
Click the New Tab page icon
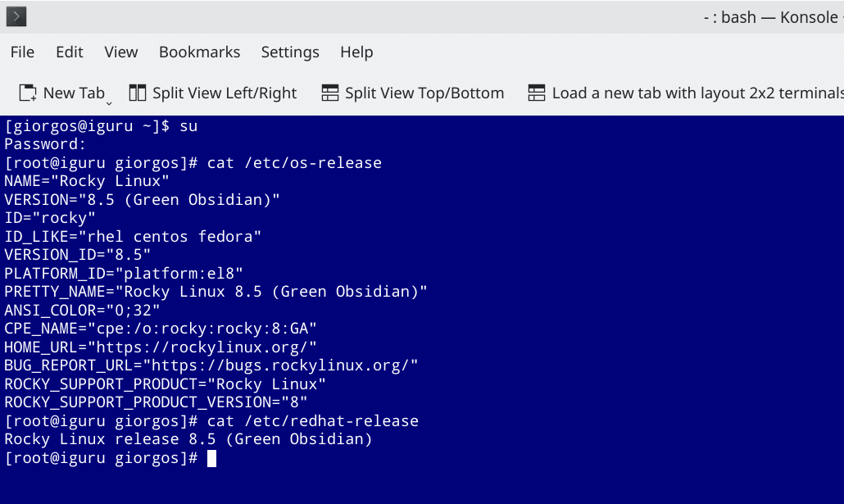click(28, 93)
